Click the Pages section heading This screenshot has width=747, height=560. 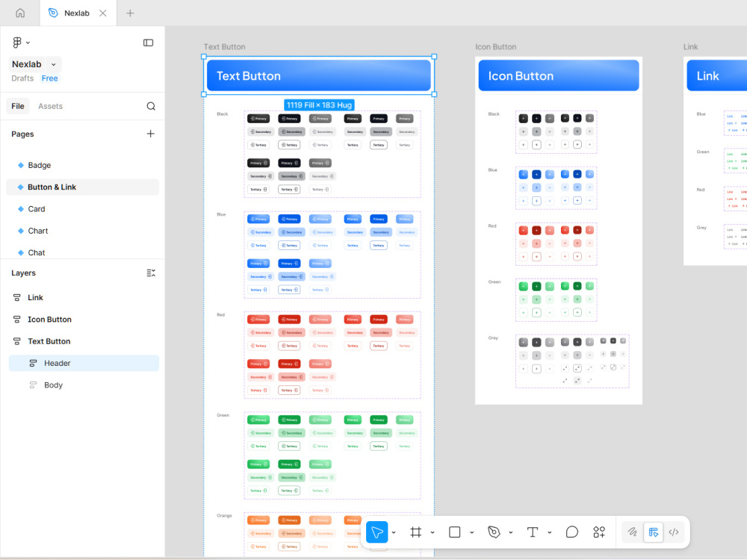pos(22,134)
